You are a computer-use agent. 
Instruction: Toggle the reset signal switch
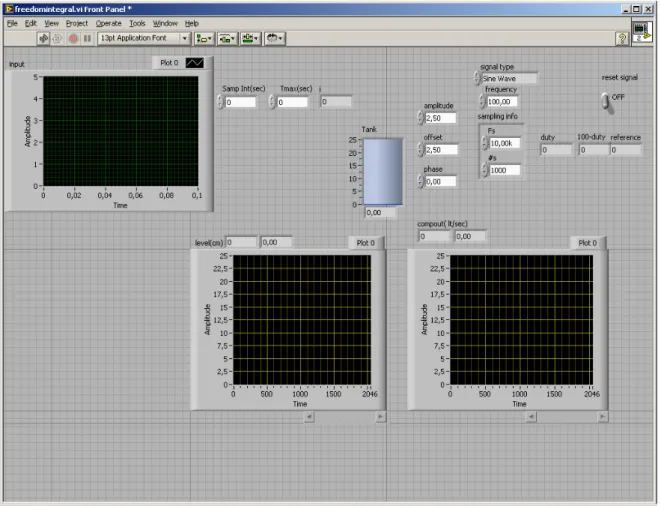pos(606,102)
